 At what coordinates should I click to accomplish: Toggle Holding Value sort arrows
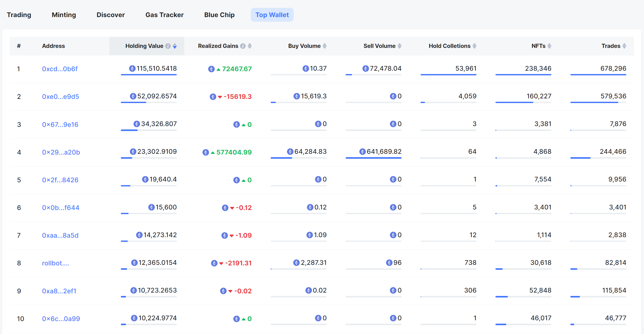point(175,46)
